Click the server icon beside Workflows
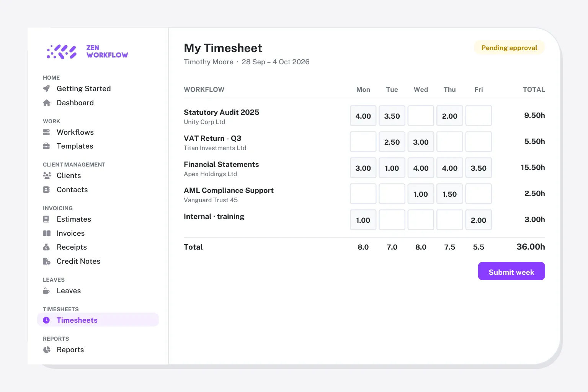Viewport: 588px width, 392px height. 47,132
